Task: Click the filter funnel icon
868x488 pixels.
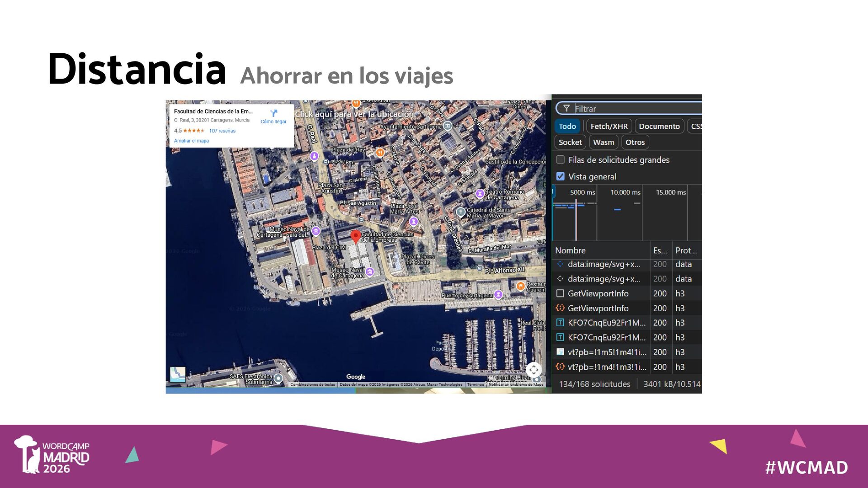Action: [x=566, y=108]
